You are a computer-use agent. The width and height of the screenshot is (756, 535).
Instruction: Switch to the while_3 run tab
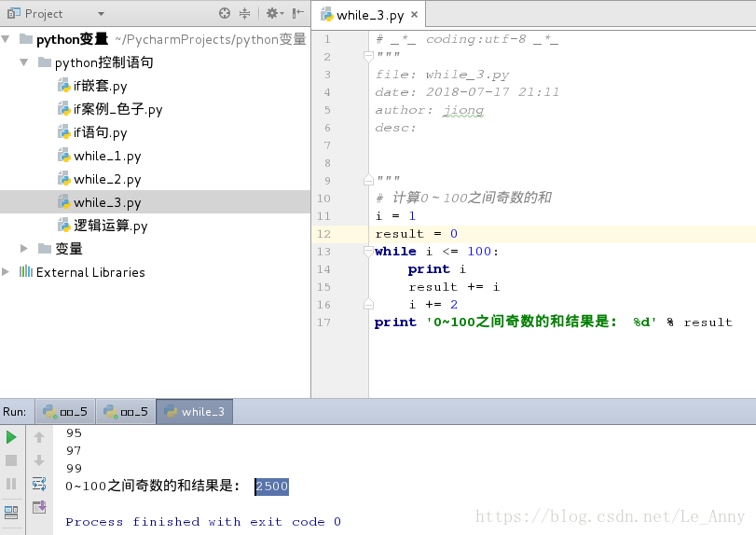pos(195,412)
